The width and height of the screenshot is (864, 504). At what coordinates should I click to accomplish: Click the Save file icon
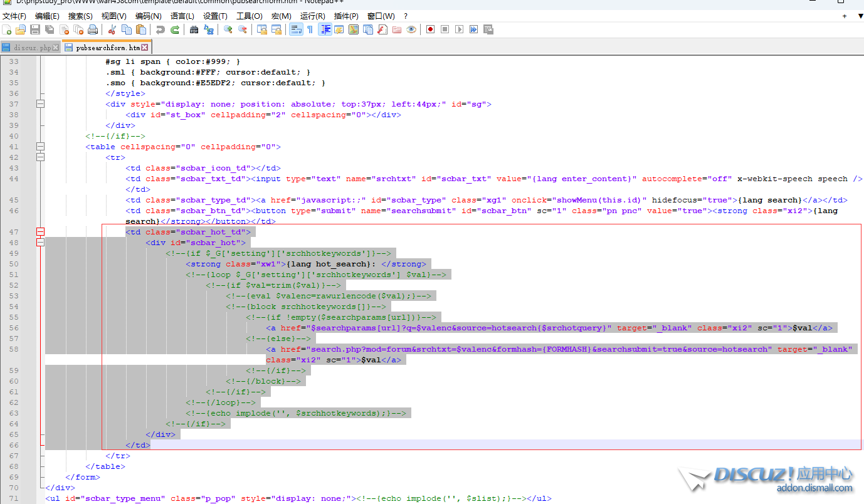click(35, 29)
